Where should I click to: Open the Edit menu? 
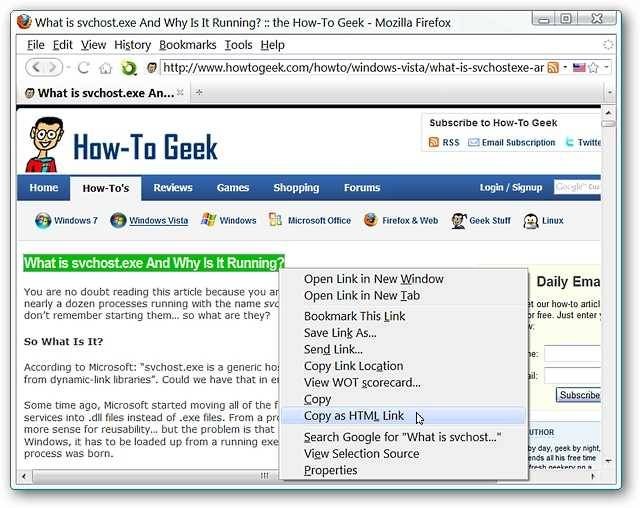pyautogui.click(x=62, y=45)
